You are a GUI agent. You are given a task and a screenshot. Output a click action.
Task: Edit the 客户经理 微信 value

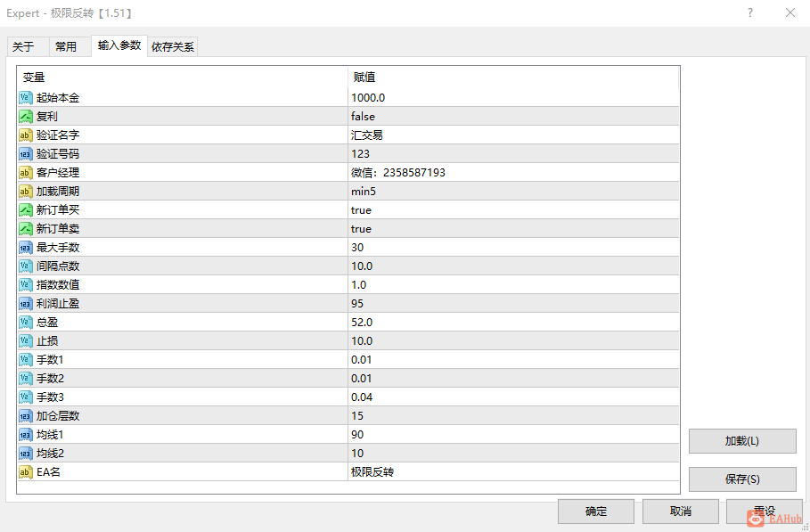click(x=513, y=173)
